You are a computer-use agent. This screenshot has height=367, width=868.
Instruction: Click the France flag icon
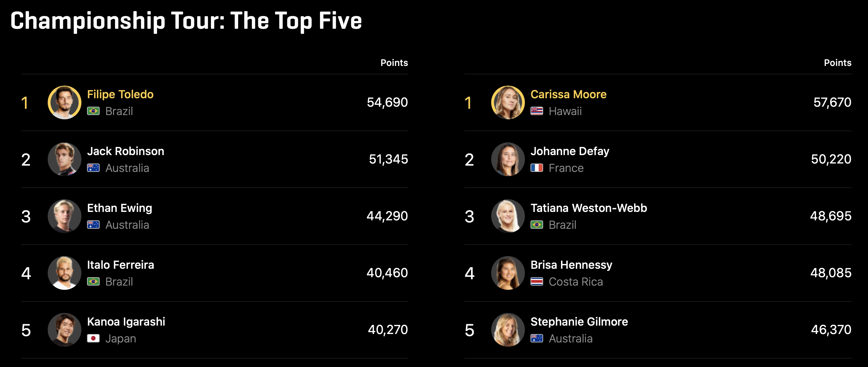536,168
